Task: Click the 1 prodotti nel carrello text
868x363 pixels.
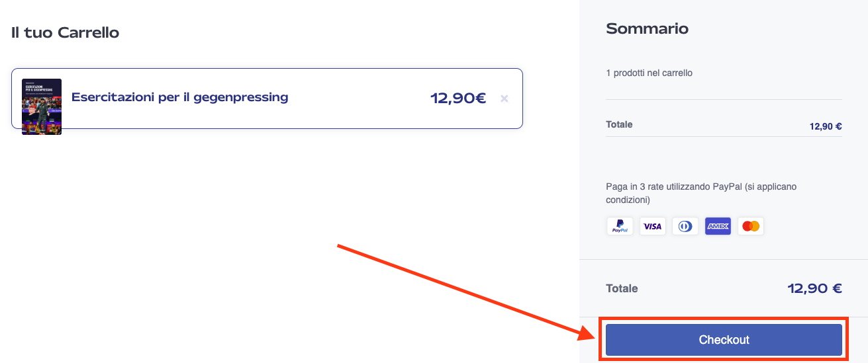Action: pyautogui.click(x=649, y=73)
